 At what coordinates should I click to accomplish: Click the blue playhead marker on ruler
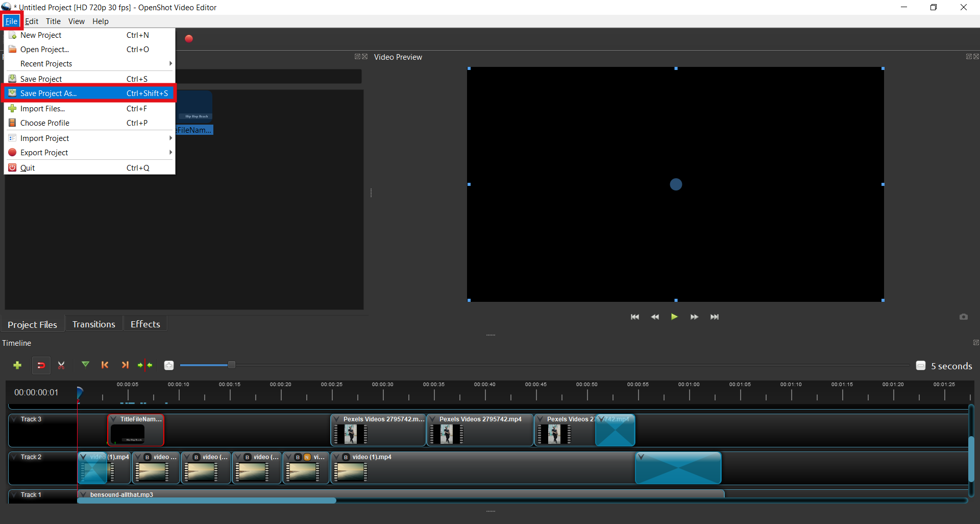point(80,392)
